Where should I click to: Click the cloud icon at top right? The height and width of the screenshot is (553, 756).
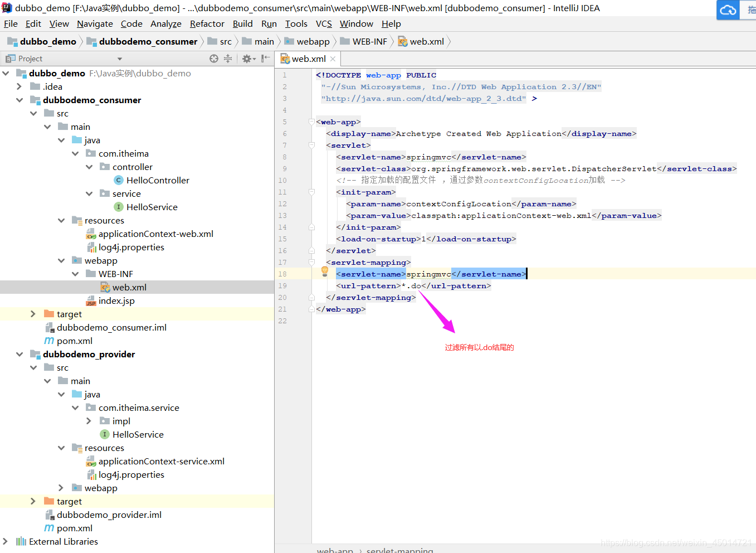click(728, 10)
